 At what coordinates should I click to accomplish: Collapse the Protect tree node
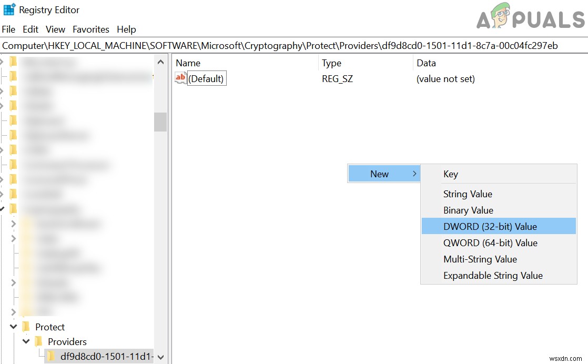pyautogui.click(x=14, y=327)
